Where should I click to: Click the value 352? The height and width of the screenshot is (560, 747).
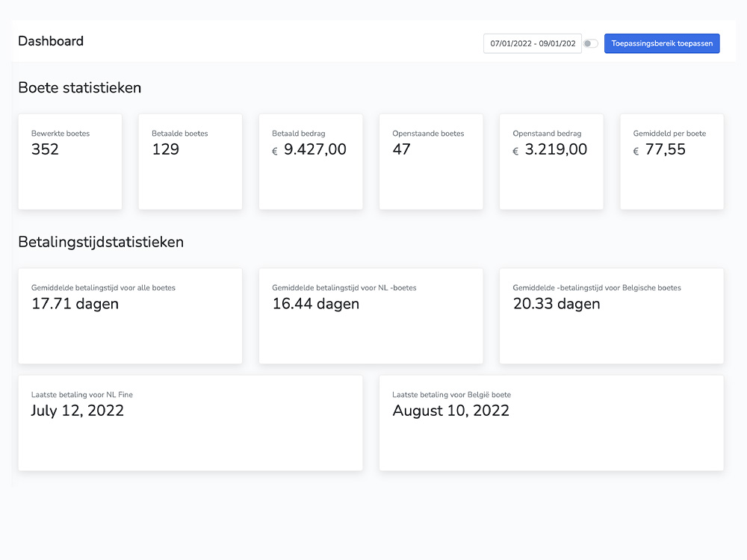coord(45,149)
